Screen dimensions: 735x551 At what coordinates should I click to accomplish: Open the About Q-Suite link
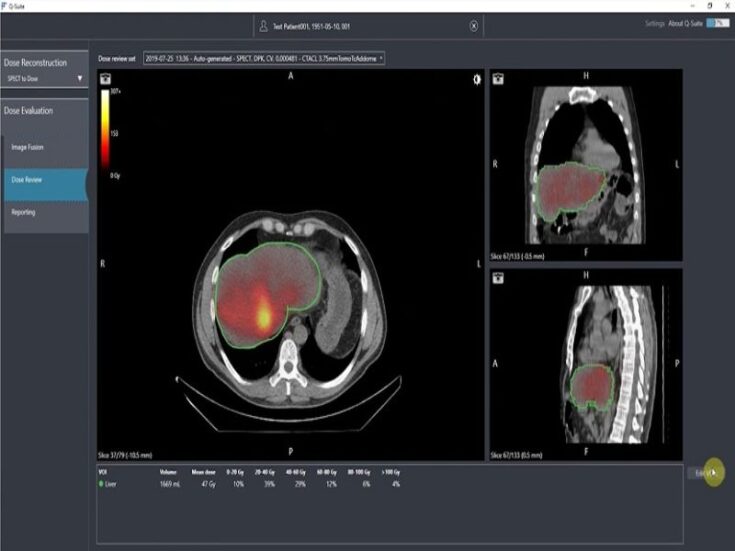(685, 23)
